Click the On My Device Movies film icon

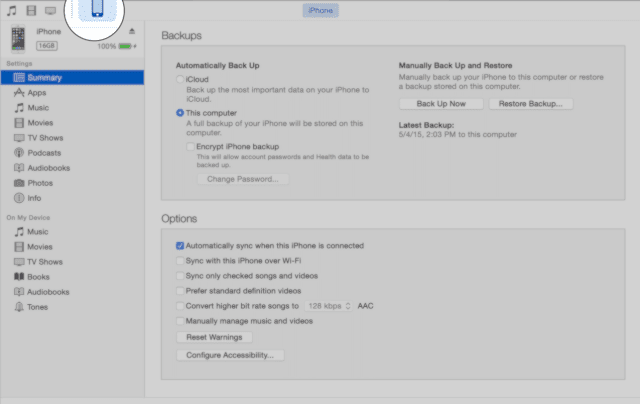click(19, 246)
